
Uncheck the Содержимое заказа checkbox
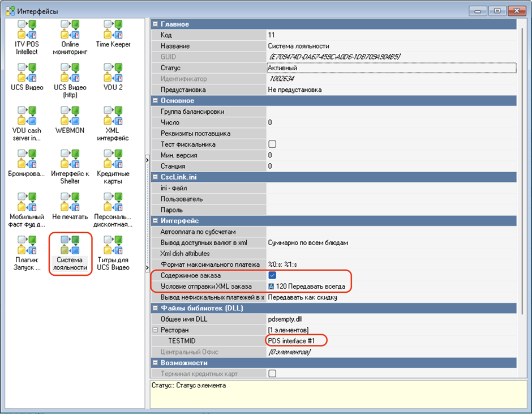[272, 275]
